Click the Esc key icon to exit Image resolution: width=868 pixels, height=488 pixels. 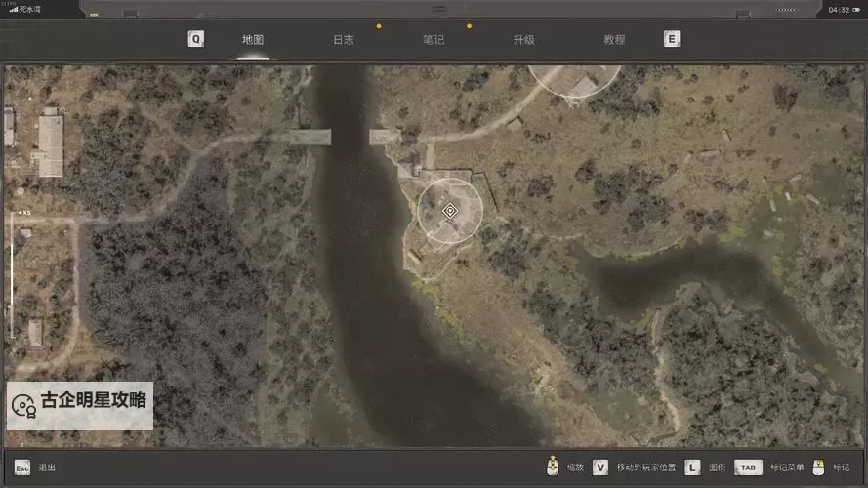21,468
